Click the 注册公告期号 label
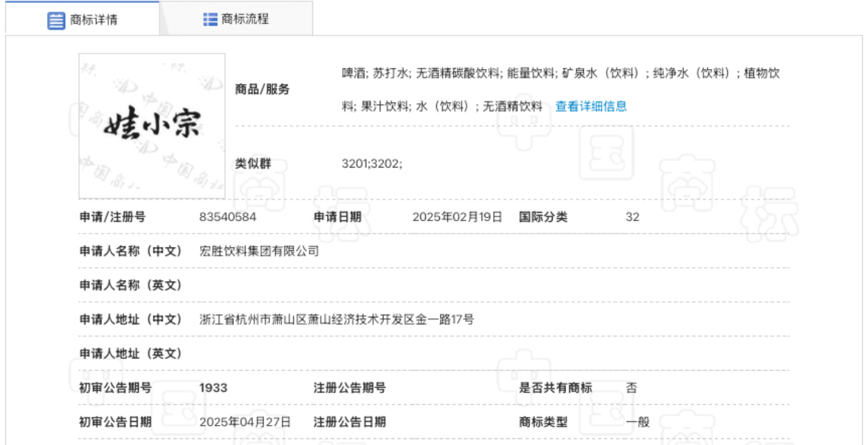868x445 pixels. (349, 388)
